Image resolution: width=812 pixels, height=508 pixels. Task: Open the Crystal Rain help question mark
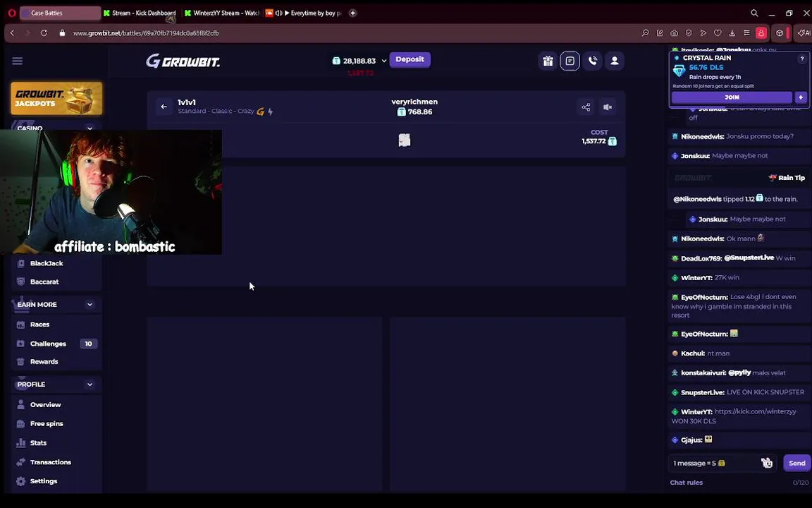[x=802, y=59]
